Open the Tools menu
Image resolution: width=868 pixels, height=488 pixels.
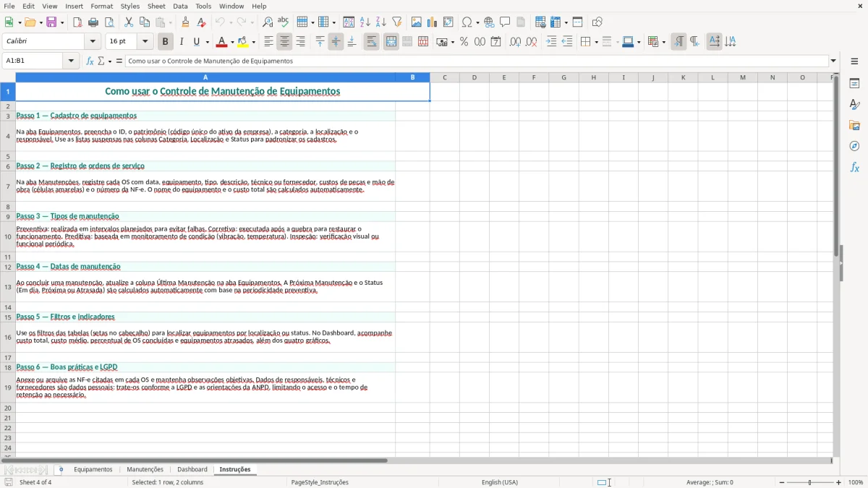tap(204, 6)
